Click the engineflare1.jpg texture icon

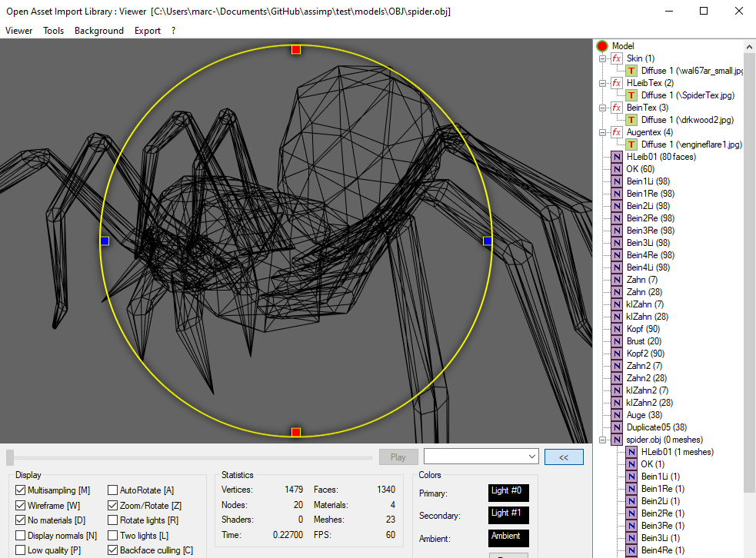[x=631, y=144]
